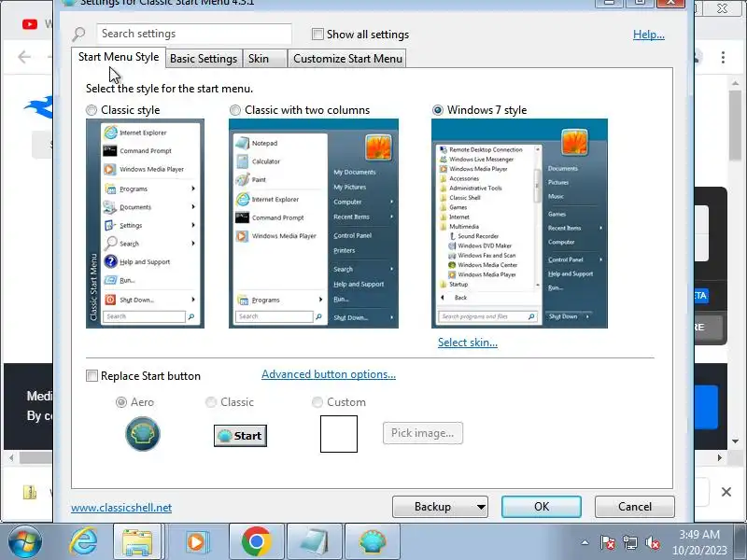Open Windows Explorer folder taskbar icon
Viewport: 747px width, 560px height.
point(137,542)
